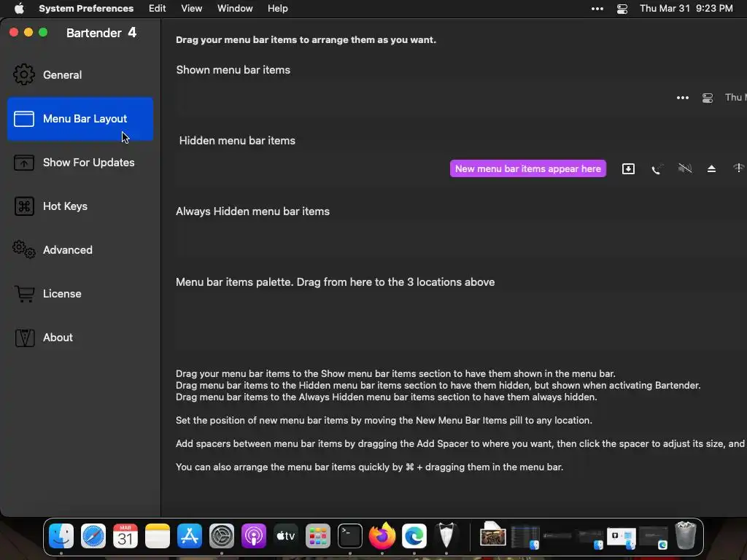The height and width of the screenshot is (560, 747).
Task: Open the View menu
Action: pos(192,9)
